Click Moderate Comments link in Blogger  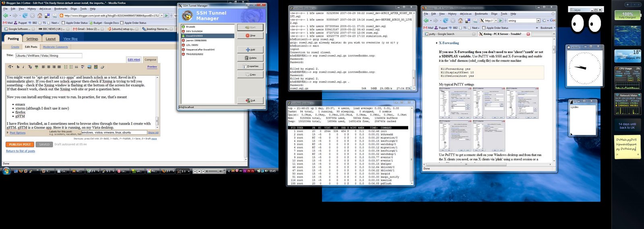(x=56, y=47)
